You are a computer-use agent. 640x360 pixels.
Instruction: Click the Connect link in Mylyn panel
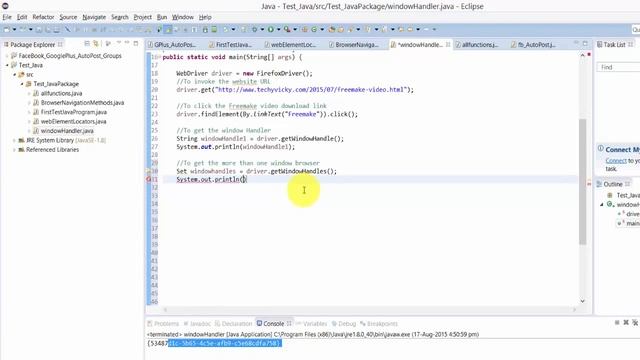616,161
